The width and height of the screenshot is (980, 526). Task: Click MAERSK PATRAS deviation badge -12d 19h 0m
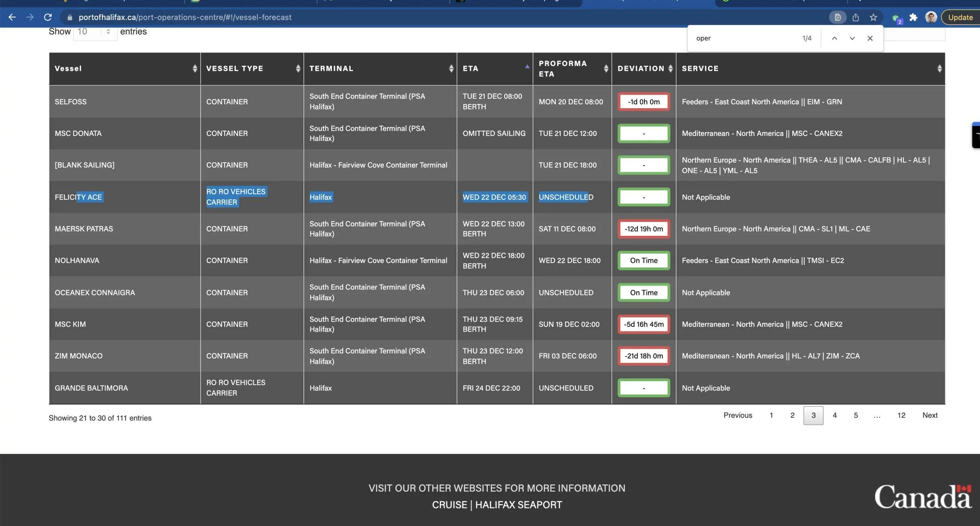click(644, 229)
